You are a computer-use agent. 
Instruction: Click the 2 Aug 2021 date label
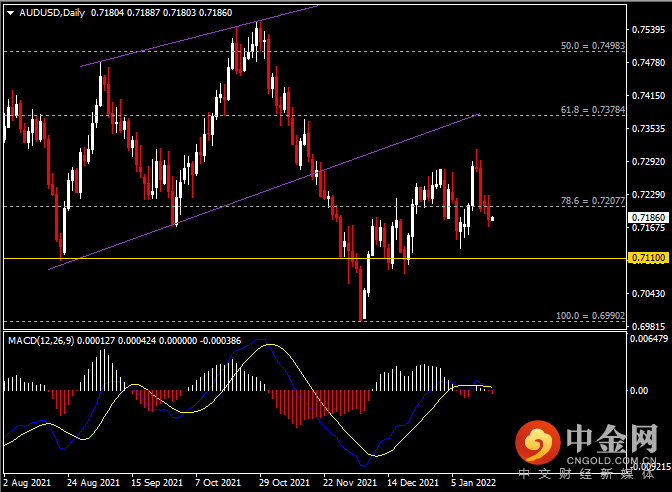(x=27, y=483)
